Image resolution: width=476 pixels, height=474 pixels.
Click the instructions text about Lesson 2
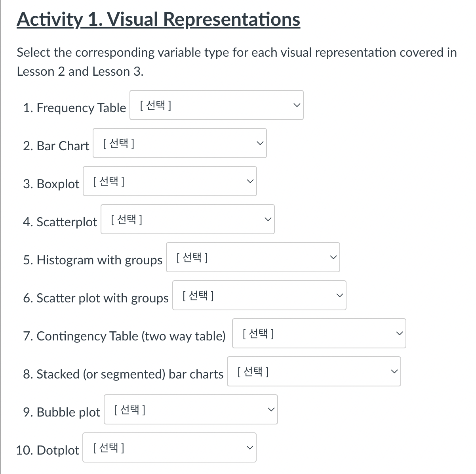click(x=236, y=61)
